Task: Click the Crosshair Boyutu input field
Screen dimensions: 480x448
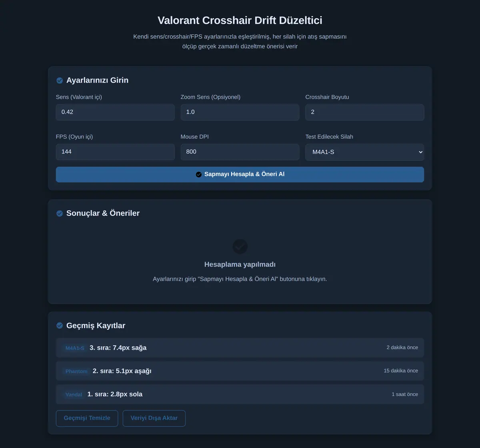Action: pos(365,112)
